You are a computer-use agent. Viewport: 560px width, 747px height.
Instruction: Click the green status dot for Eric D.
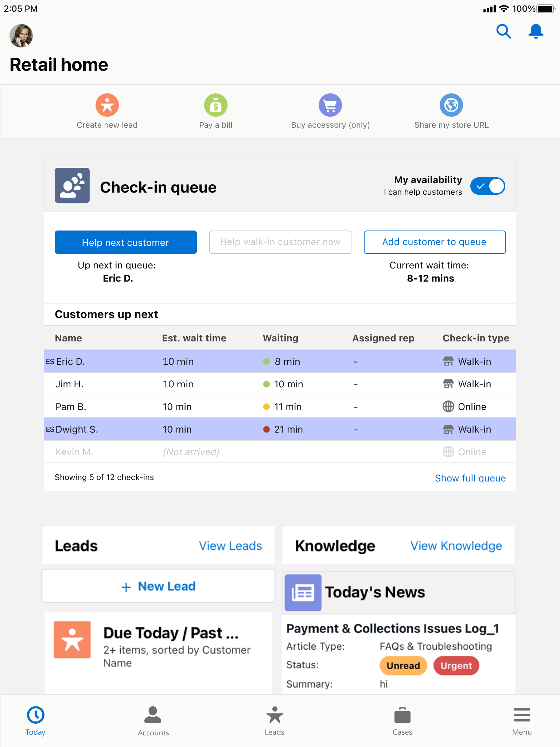click(267, 361)
